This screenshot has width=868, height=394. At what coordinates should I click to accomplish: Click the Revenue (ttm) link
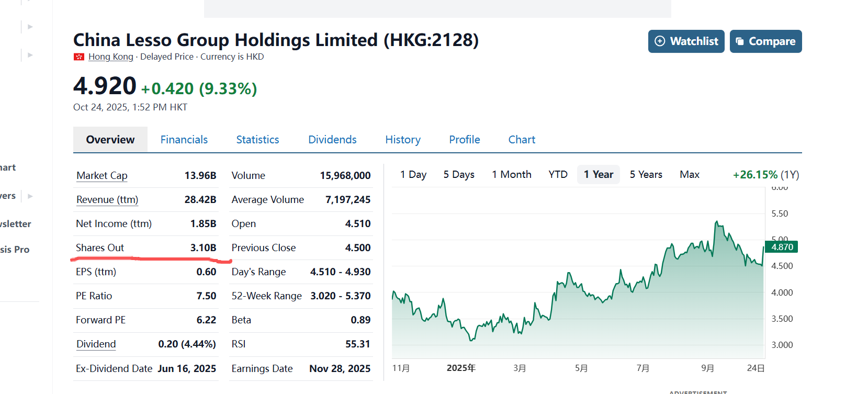(107, 200)
